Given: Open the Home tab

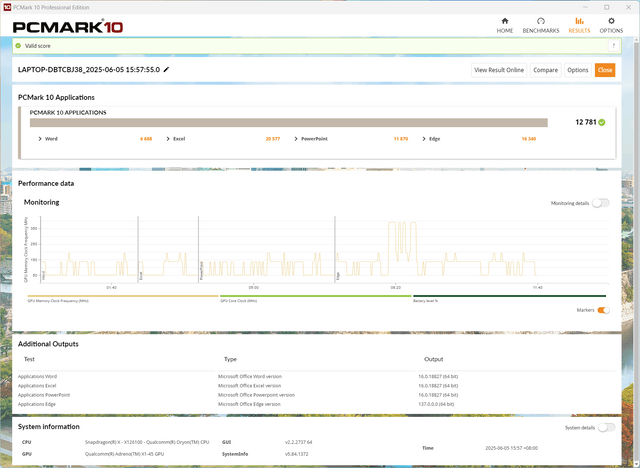Looking at the screenshot, I should pyautogui.click(x=504, y=25).
